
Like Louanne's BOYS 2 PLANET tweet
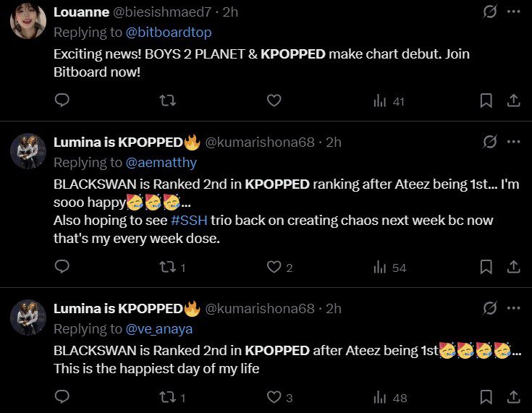point(274,101)
